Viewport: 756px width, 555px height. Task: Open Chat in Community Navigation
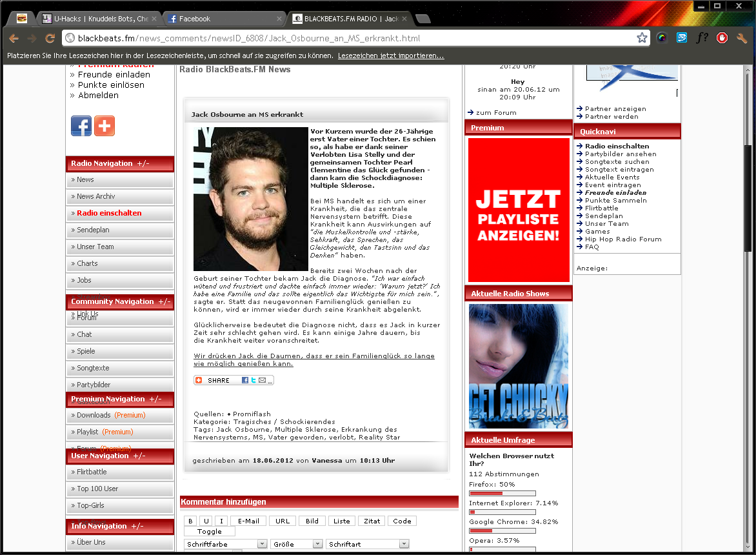119,334
